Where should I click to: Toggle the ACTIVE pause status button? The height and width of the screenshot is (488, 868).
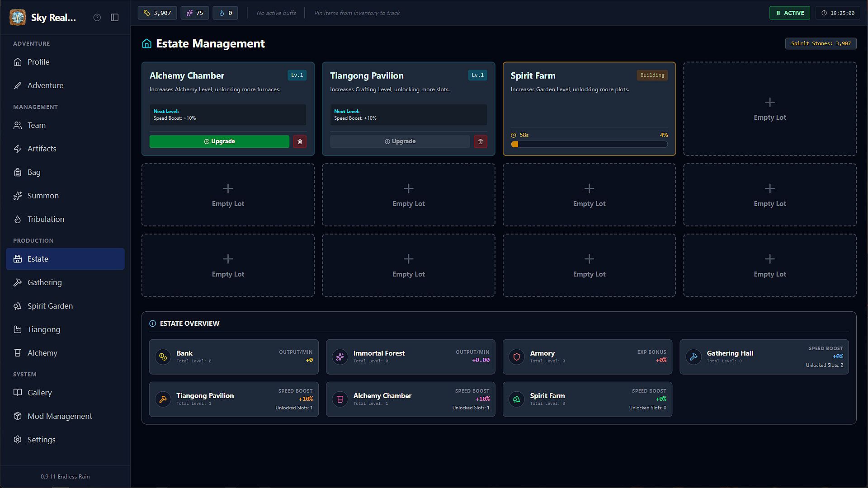pyautogui.click(x=789, y=13)
